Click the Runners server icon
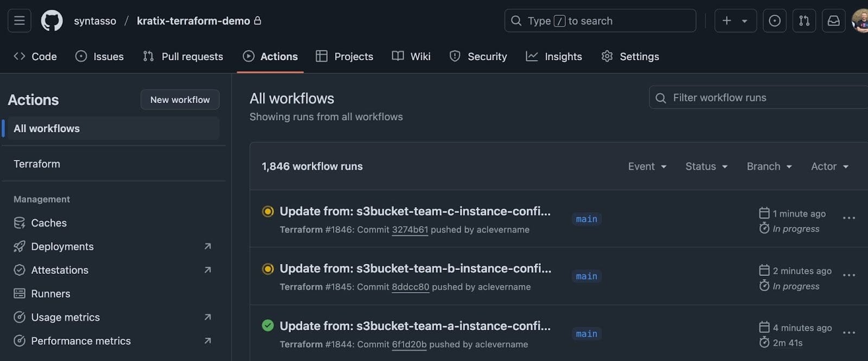The height and width of the screenshot is (361, 868). tap(20, 294)
